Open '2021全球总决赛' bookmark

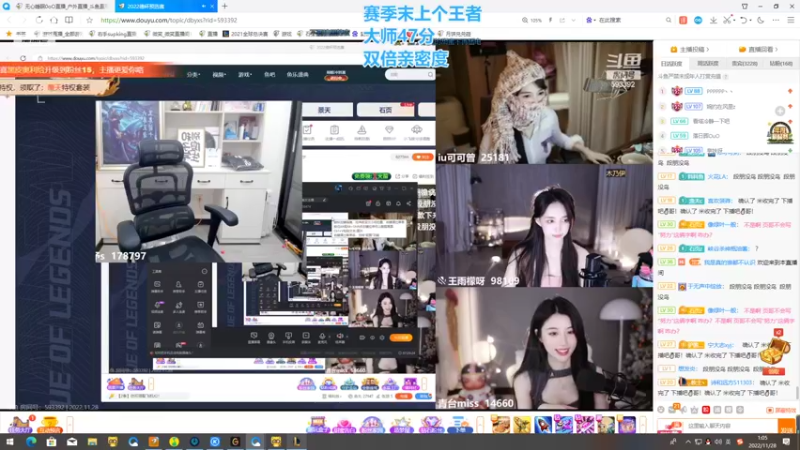[x=245, y=34]
